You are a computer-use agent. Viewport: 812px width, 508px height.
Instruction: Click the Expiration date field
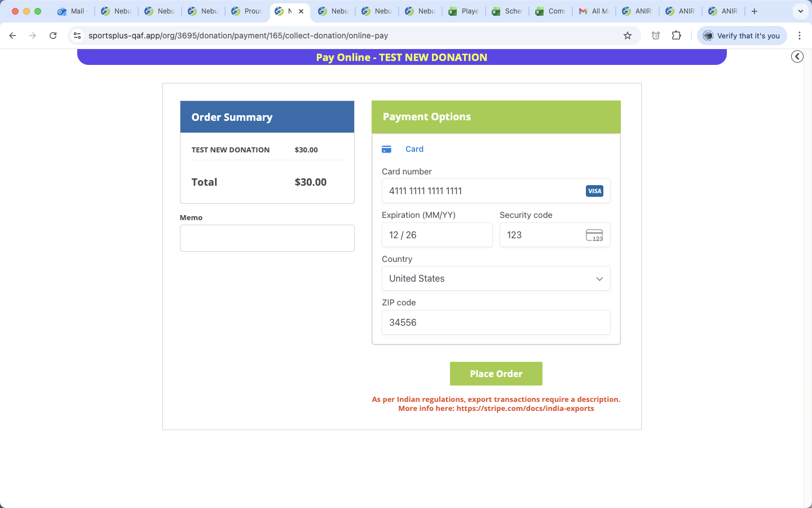437,235
